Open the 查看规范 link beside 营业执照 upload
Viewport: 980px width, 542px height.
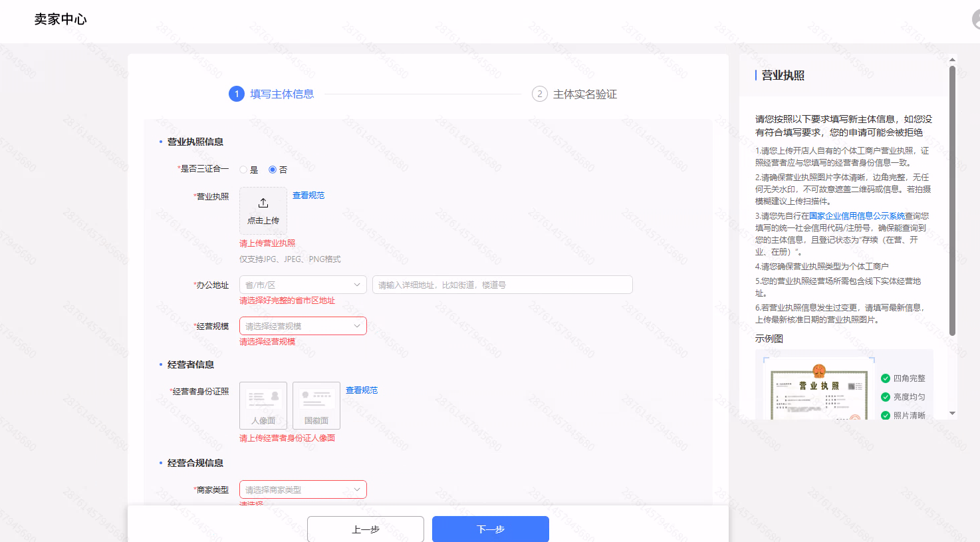(308, 196)
